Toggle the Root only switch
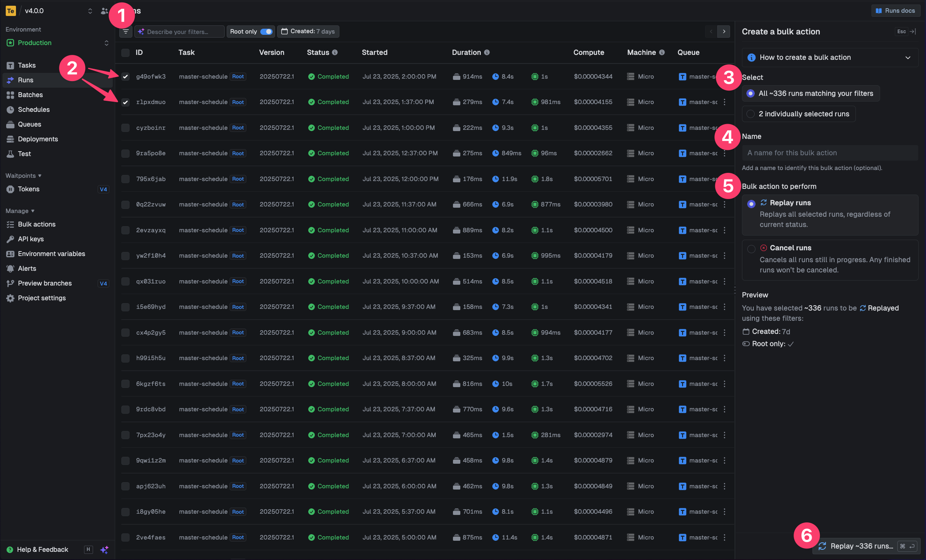 click(x=266, y=32)
